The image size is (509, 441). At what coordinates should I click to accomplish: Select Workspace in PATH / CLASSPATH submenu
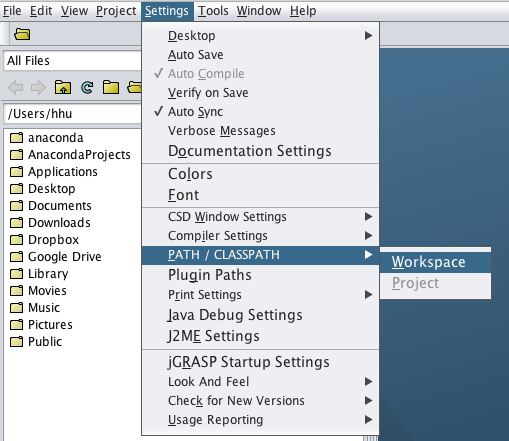[x=435, y=262]
